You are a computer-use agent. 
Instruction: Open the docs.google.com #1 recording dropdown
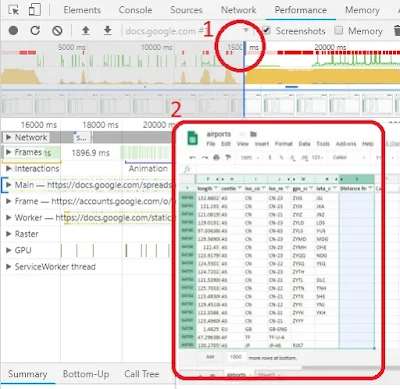coord(246,30)
